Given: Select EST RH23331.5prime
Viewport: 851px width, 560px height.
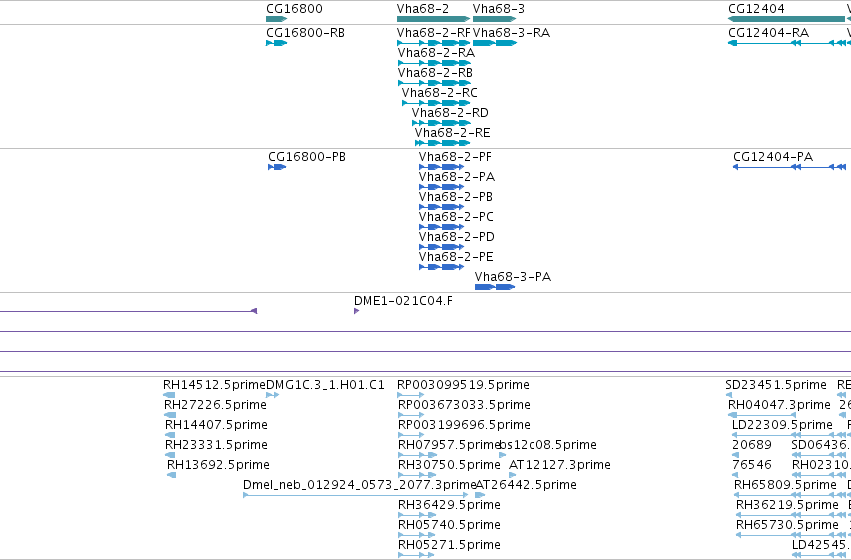Looking at the screenshot, I should coord(216,445).
